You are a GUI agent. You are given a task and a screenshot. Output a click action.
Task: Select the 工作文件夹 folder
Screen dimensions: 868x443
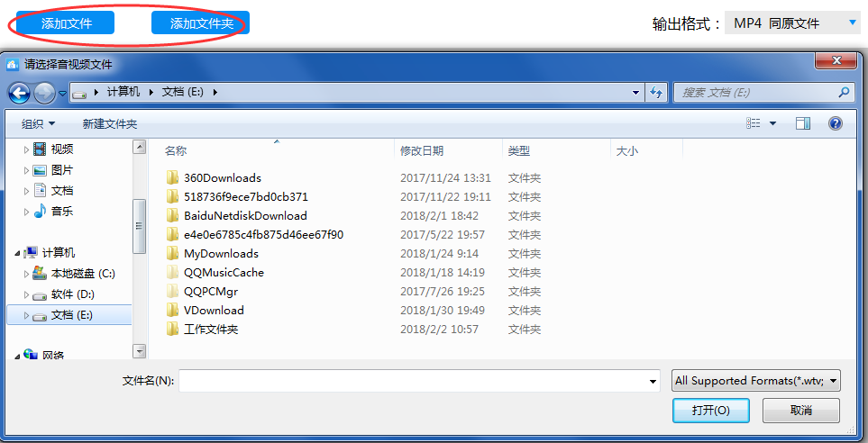point(211,329)
